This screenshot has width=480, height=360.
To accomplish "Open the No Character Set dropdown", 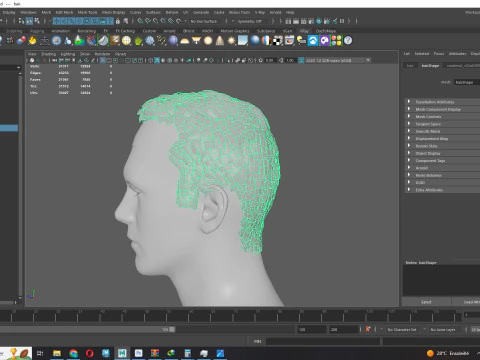I will tap(403, 329).
